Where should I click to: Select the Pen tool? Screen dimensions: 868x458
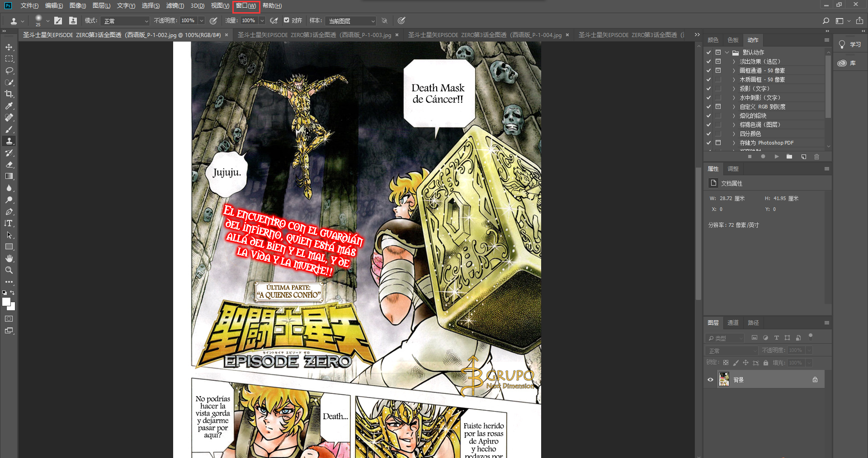point(9,211)
